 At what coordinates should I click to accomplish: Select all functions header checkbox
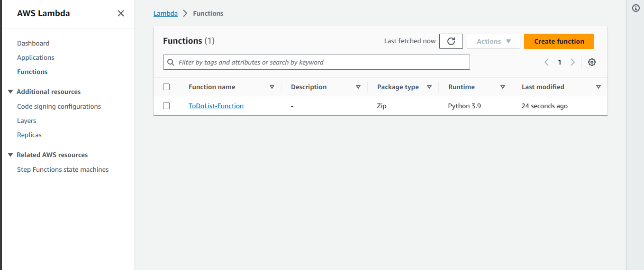point(166,87)
